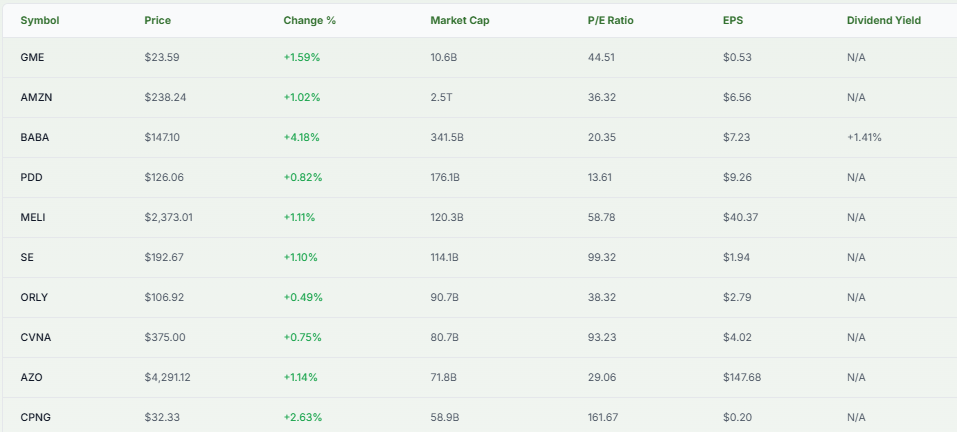The height and width of the screenshot is (432, 957).
Task: Click the Market Cap column header
Action: point(458,20)
